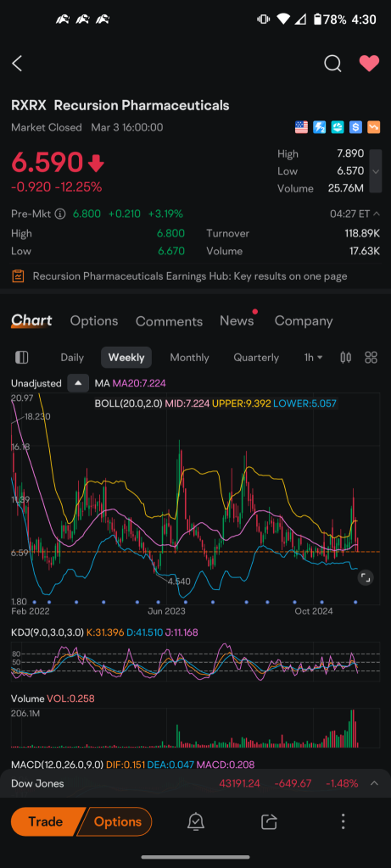The image size is (391, 868).
Task: Tap the orange Trade button
Action: [x=46, y=821]
